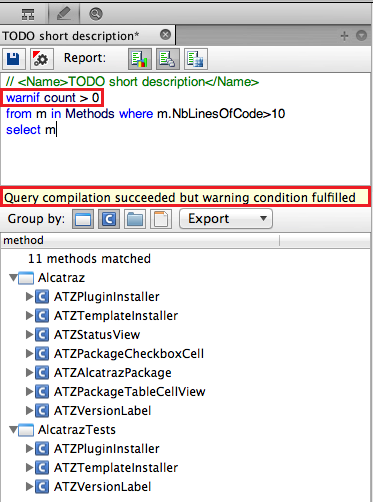This screenshot has width=373, height=502.
Task: Collapse the Alcatraz project node
Action: point(13,277)
